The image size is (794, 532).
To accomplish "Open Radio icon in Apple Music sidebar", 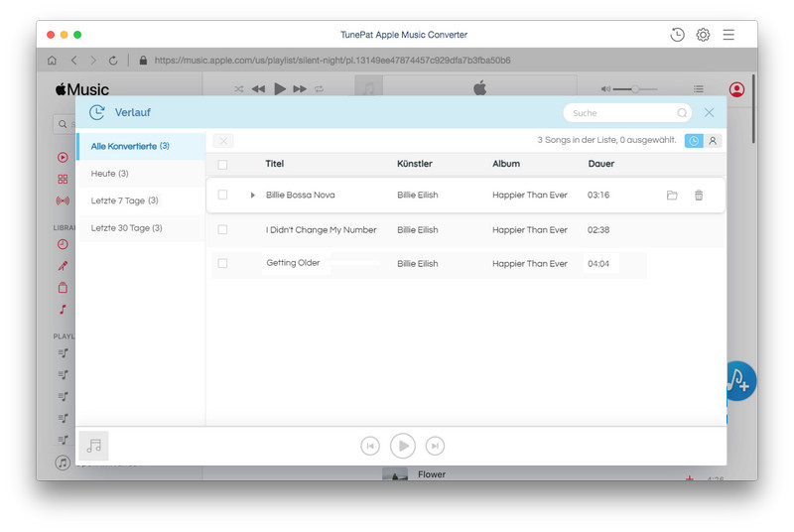I will coord(63,200).
